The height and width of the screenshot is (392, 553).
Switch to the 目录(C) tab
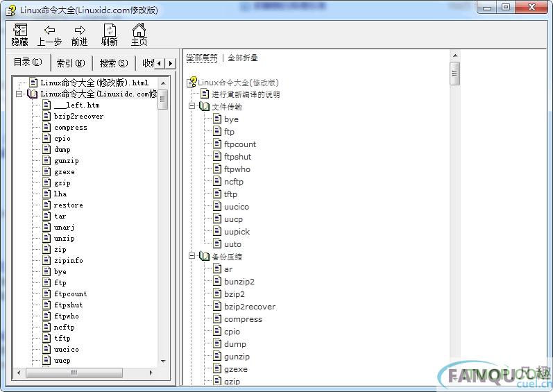(28, 62)
